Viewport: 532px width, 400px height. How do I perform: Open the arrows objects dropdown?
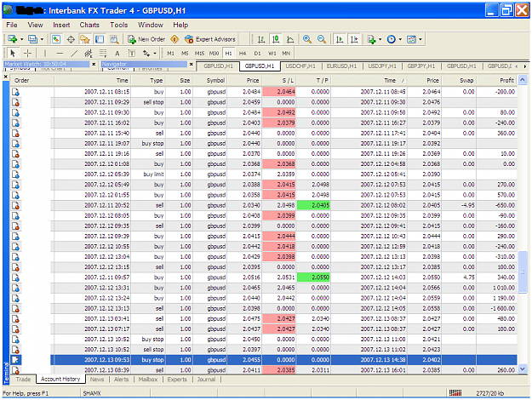[155, 54]
